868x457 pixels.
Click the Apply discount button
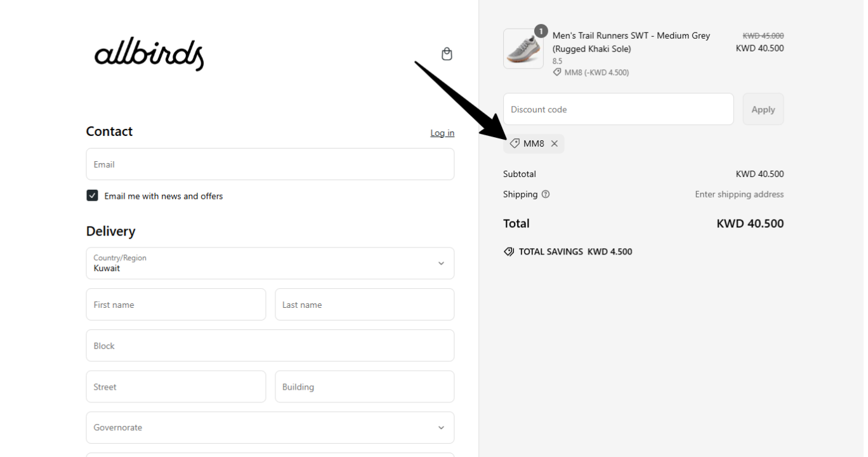(763, 109)
